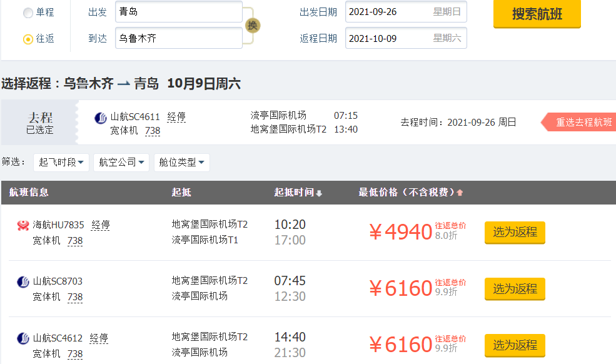The height and width of the screenshot is (364, 616).
Task: Open the 舱位类型 filter dropdown
Action: click(x=182, y=163)
